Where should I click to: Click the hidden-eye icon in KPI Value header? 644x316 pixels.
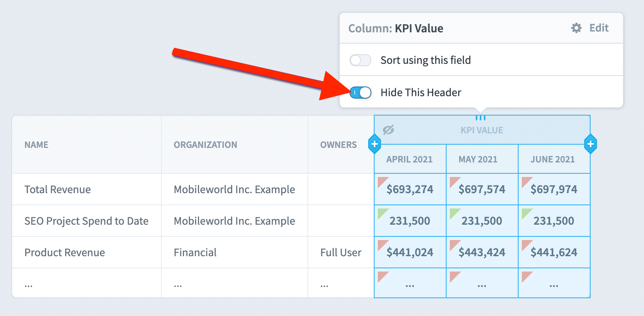(x=388, y=130)
